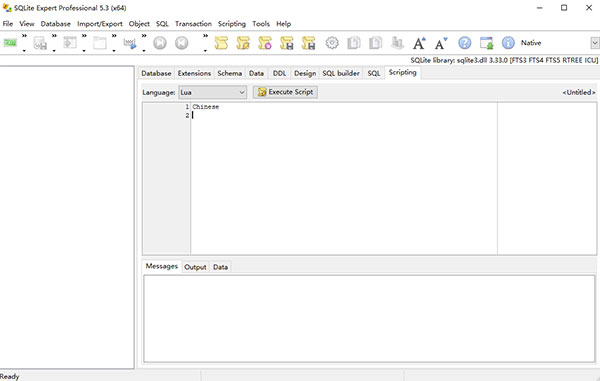Click the grayed circular skip-back icon
Image resolution: width=600 pixels, height=381 pixels.
click(x=182, y=43)
